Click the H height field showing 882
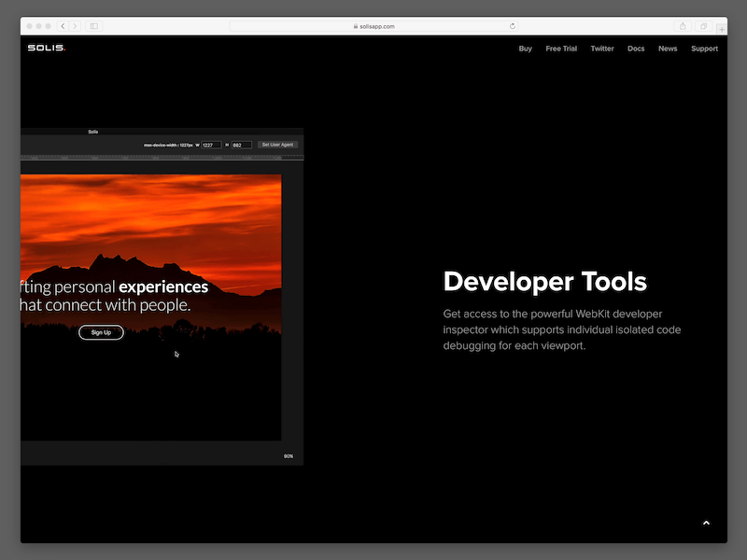The height and width of the screenshot is (560, 747). pyautogui.click(x=241, y=146)
